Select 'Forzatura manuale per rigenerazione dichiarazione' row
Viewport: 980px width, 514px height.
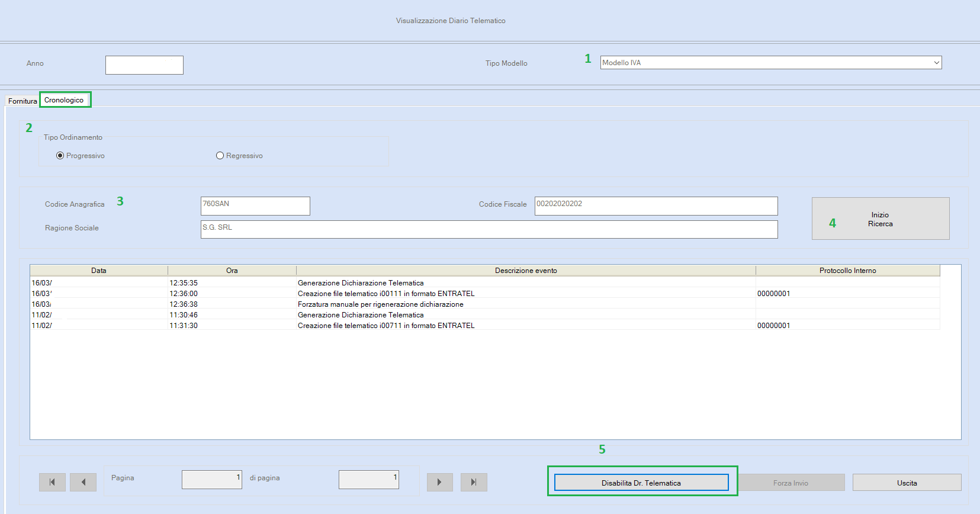[485, 304]
